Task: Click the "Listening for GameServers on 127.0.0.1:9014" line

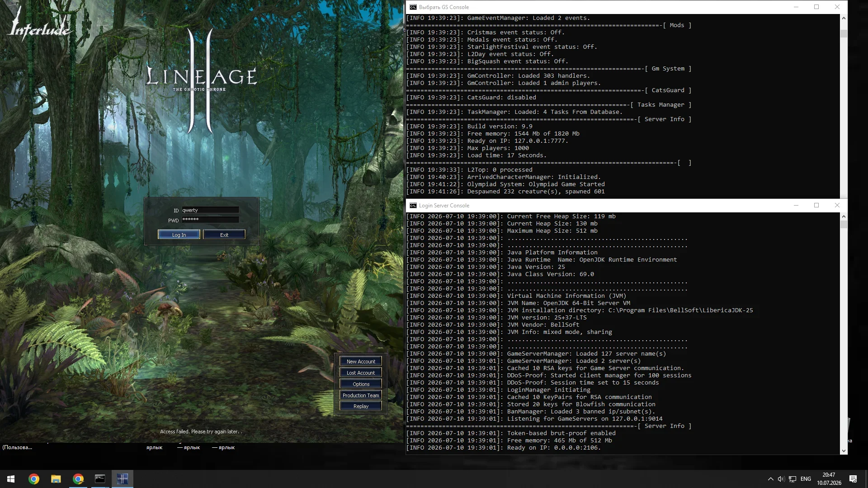Action: coord(534,419)
